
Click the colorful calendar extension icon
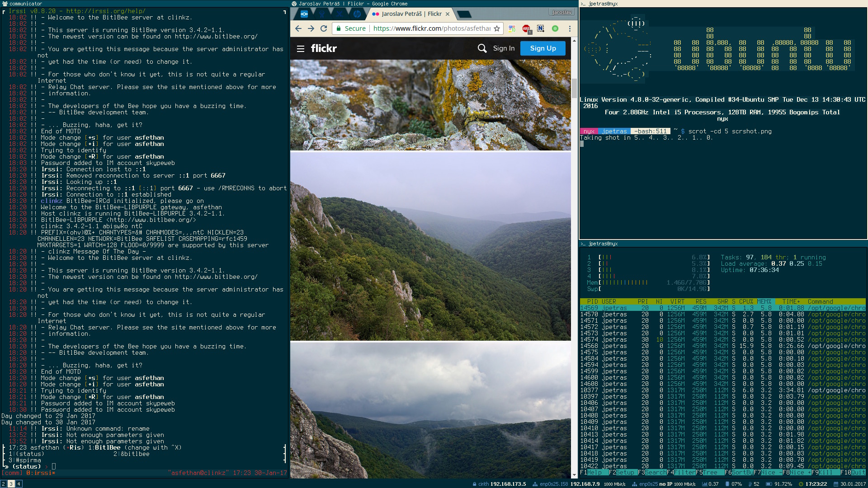coord(512,28)
